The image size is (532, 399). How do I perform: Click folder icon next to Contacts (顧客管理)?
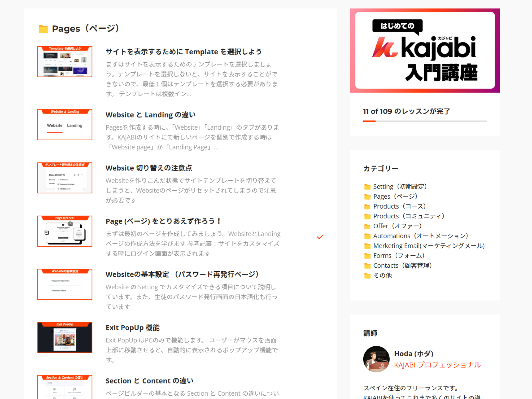(367, 266)
